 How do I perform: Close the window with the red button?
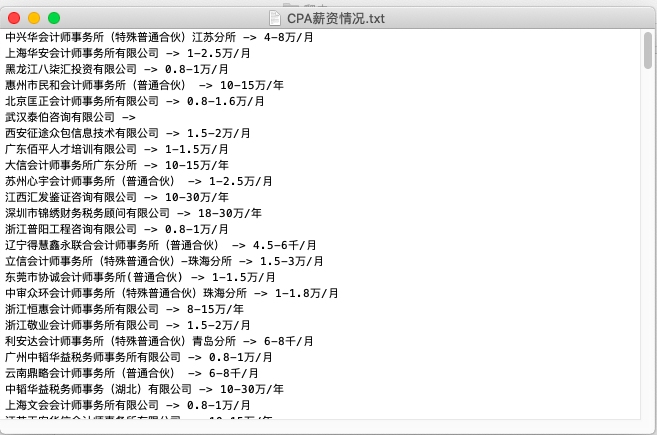(14, 18)
